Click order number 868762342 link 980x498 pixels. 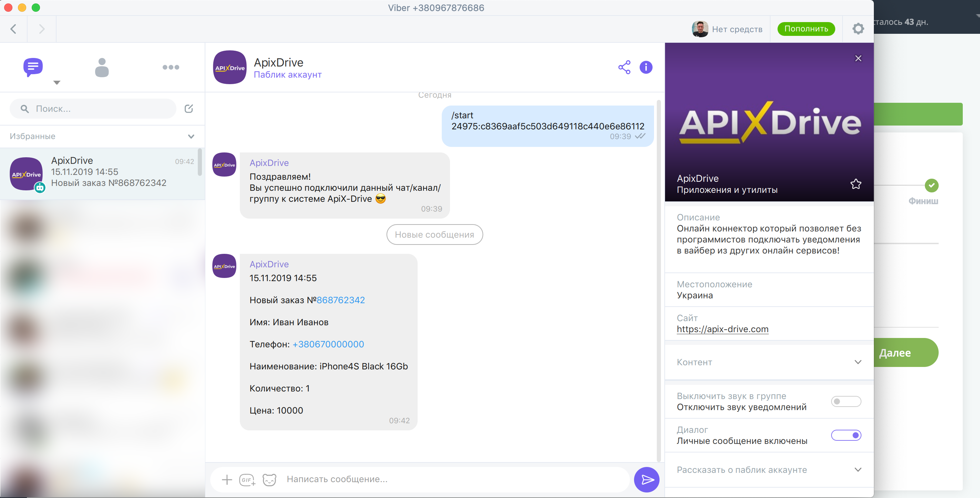(x=340, y=300)
